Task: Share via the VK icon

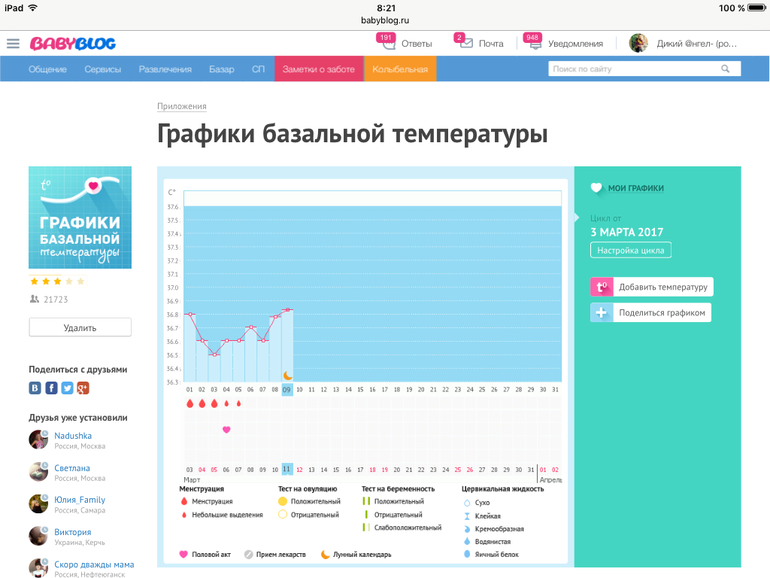Action: tap(36, 388)
